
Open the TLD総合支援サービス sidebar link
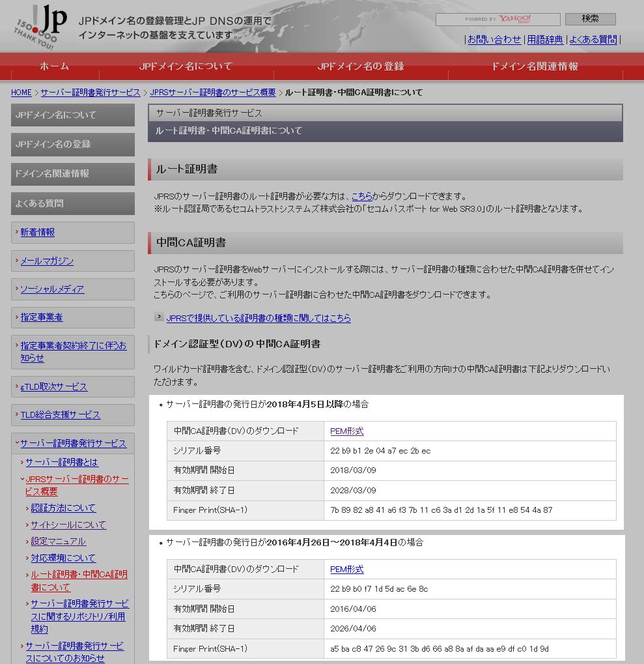click(60, 414)
